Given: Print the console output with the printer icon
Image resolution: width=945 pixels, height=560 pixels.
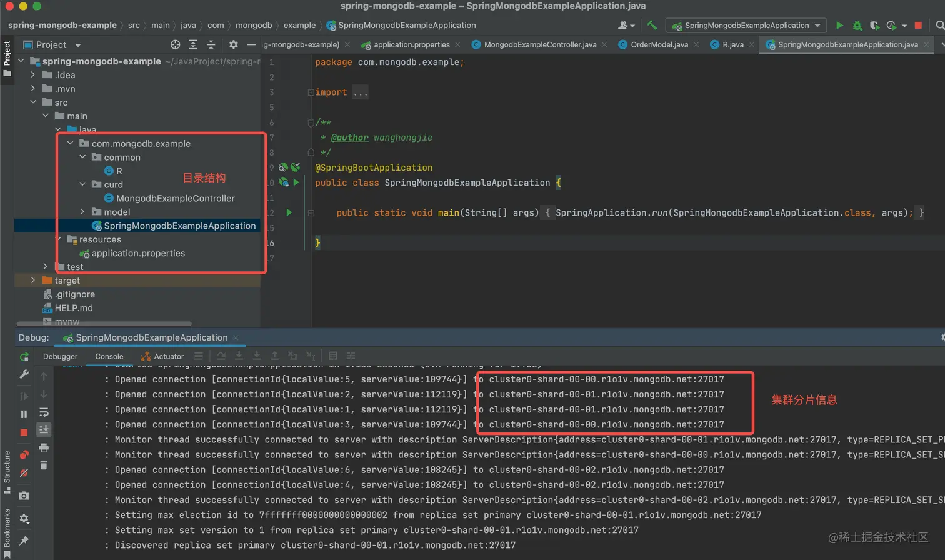Looking at the screenshot, I should click(44, 448).
